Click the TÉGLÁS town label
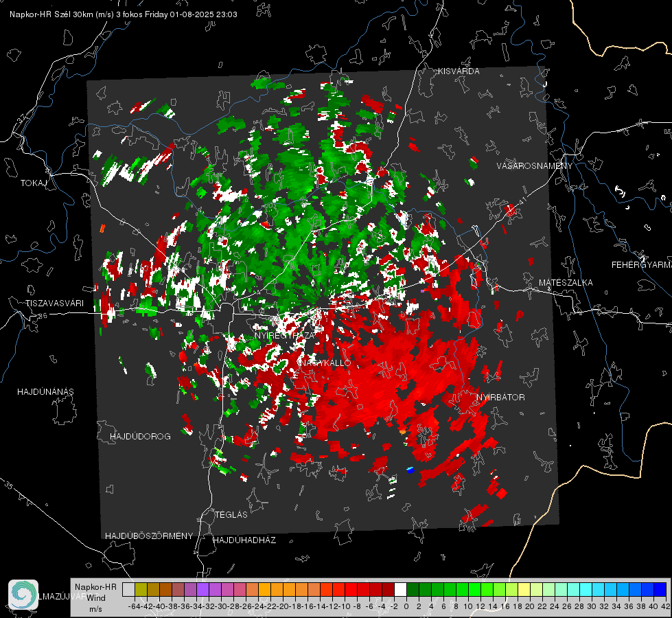This screenshot has height=618, width=672. [231, 515]
